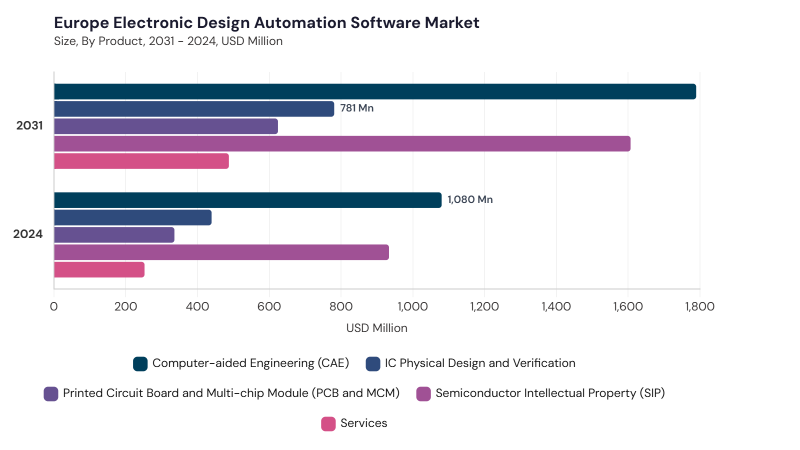Click the chart title 'Europe Electronic Design Automation Software Market'
The width and height of the screenshot is (800, 450).
pos(267,23)
